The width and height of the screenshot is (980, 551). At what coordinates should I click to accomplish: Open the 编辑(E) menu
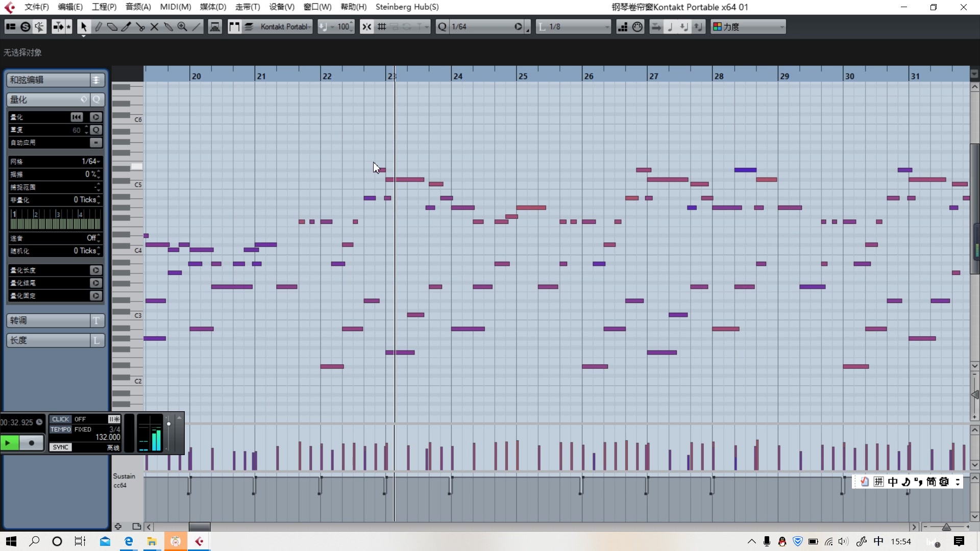pyautogui.click(x=70, y=7)
